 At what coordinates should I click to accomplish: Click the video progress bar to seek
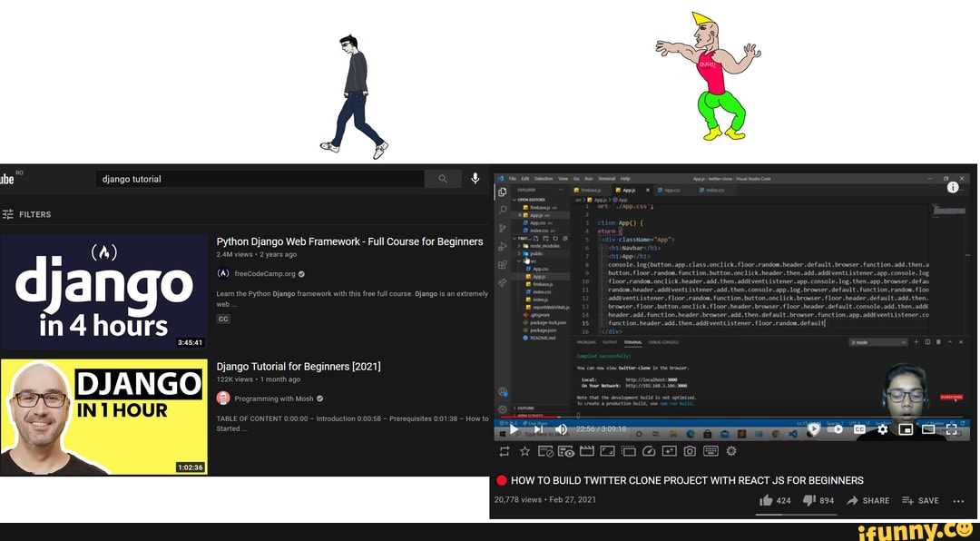point(726,416)
